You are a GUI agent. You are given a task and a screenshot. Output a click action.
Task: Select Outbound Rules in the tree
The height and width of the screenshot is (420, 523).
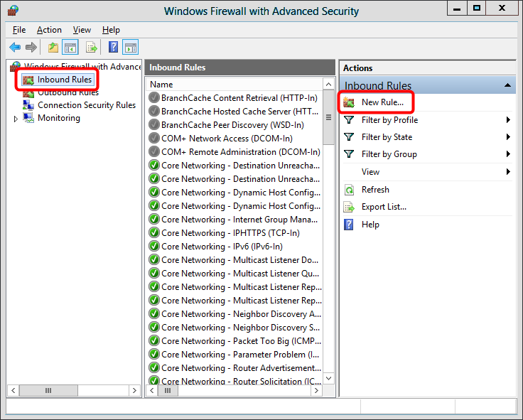(68, 92)
